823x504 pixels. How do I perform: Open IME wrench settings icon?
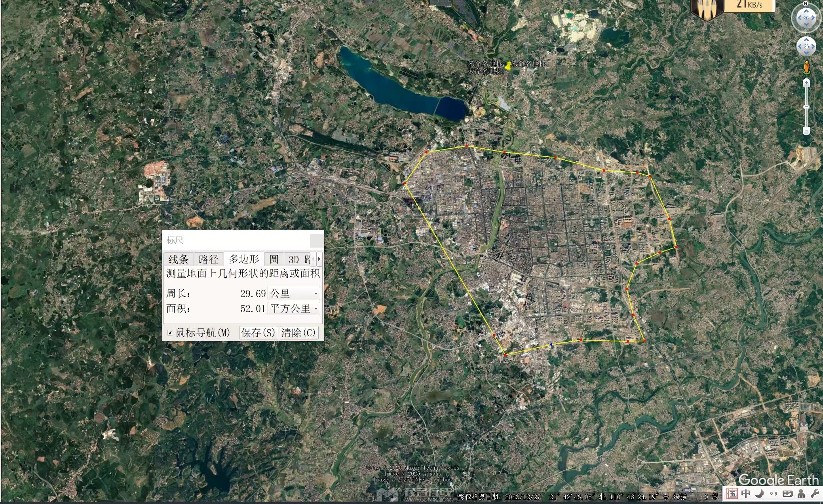point(815,493)
